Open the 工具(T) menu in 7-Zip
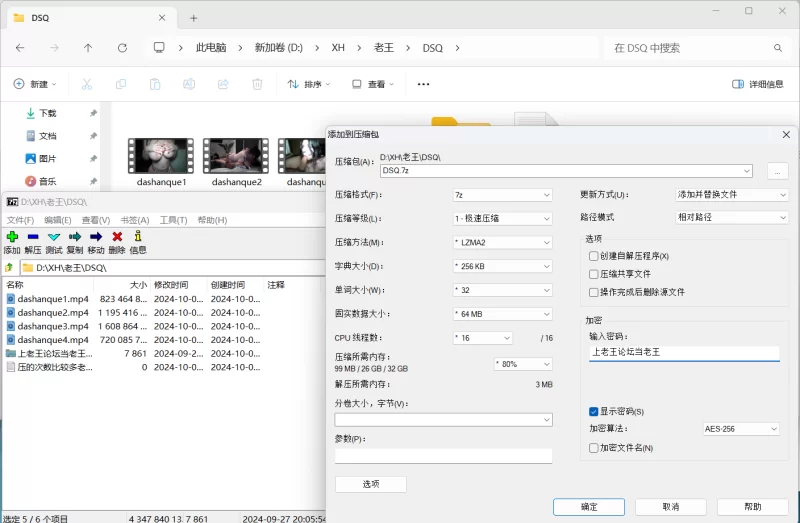The image size is (800, 523). pos(173,220)
